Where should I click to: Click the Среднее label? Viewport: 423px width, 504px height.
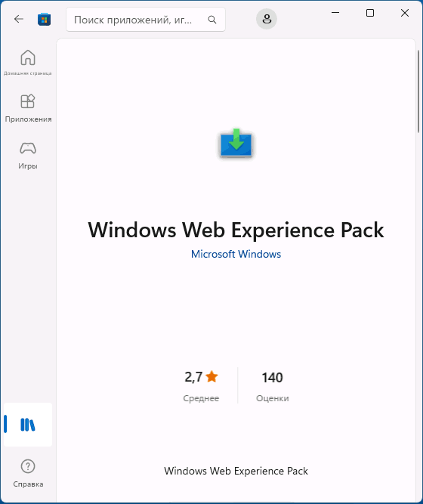(201, 398)
